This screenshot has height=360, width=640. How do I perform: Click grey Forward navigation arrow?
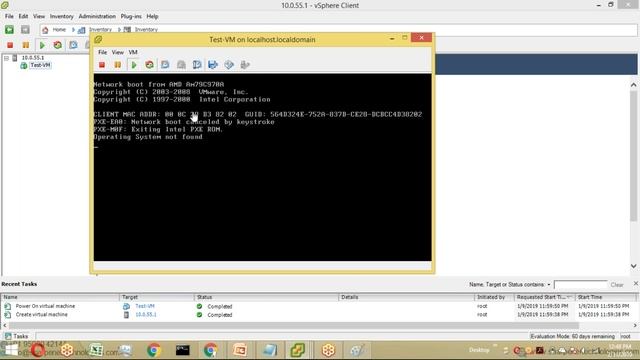click(25, 29)
